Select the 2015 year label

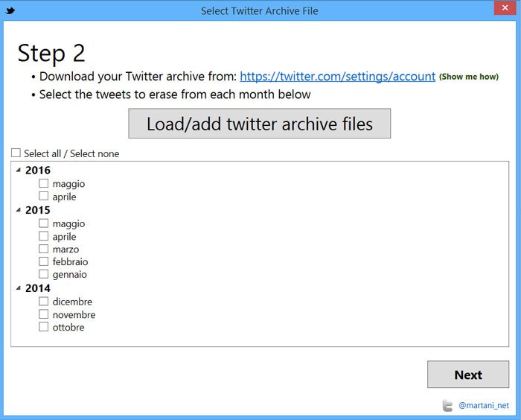tap(38, 210)
